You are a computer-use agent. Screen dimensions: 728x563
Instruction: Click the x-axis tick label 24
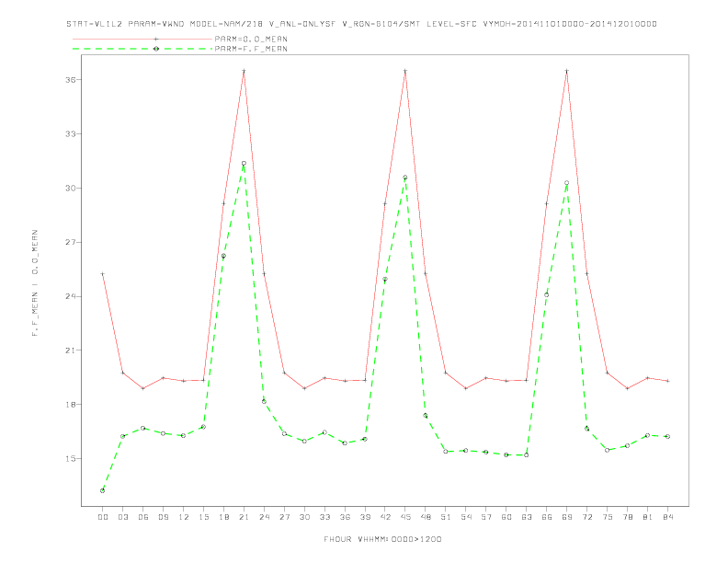click(264, 517)
